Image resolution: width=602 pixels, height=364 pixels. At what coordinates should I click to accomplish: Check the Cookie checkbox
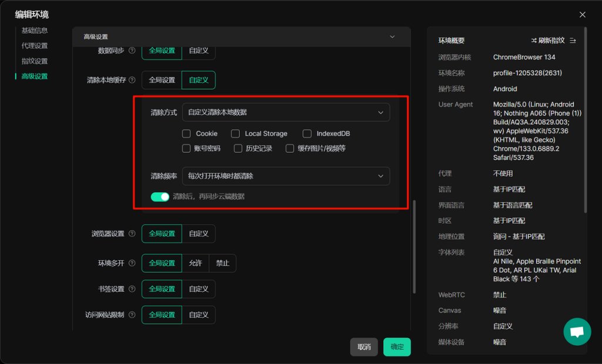[186, 134]
